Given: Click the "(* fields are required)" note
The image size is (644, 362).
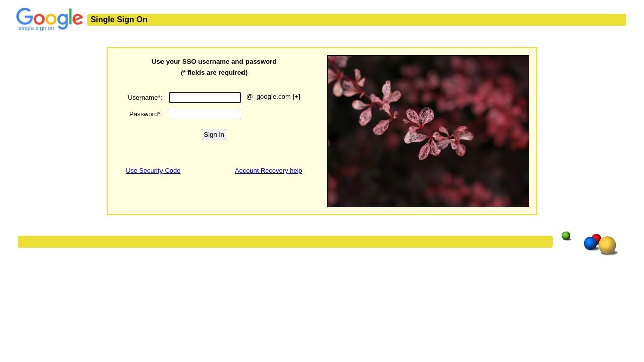Looking at the screenshot, I should click(214, 73).
